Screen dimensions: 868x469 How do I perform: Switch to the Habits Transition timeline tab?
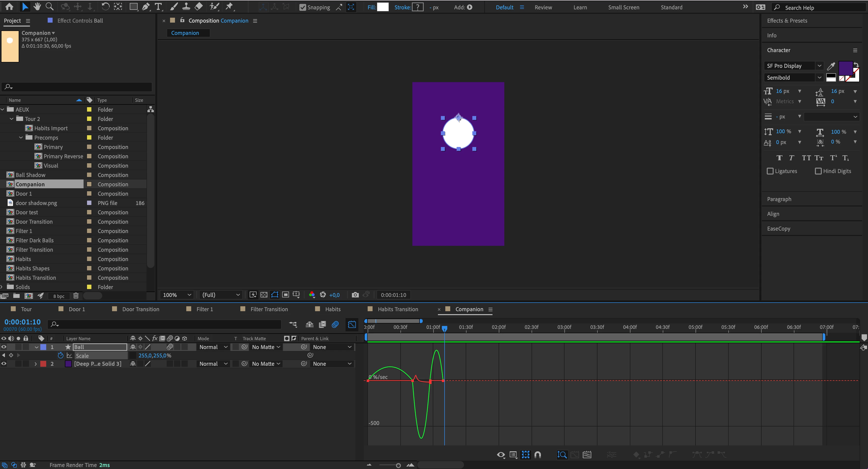[x=398, y=309]
